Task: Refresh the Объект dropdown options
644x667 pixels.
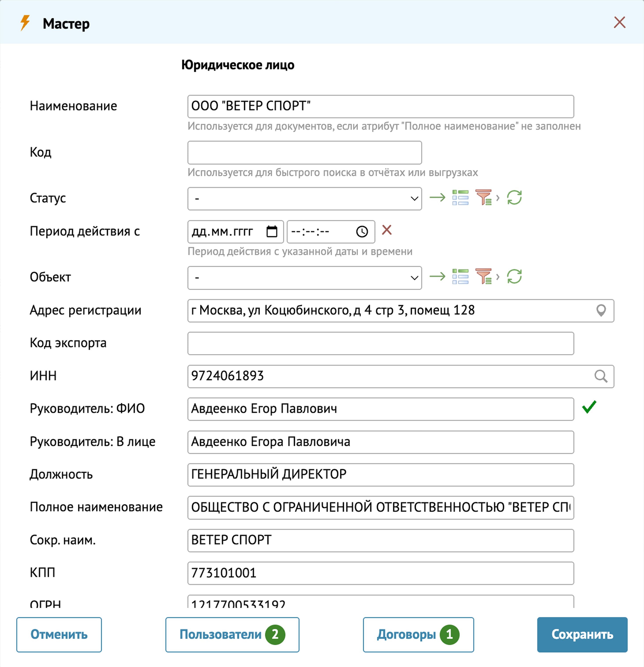Action: 514,277
